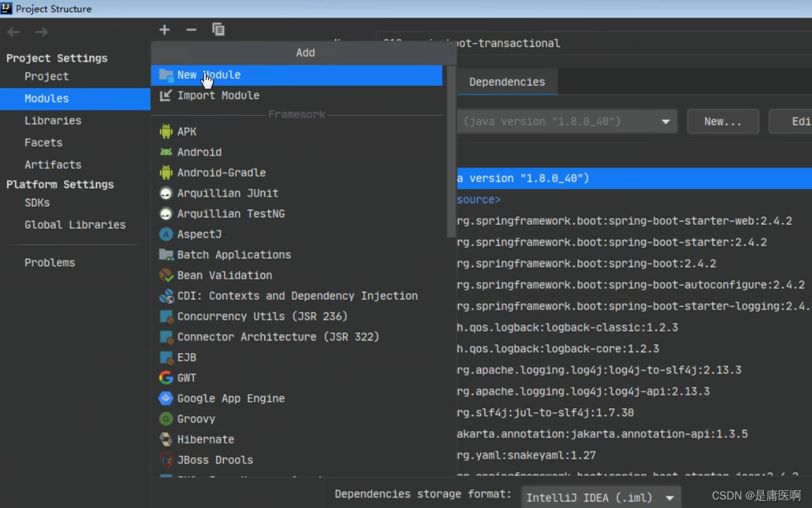Open Global Libraries settings
The height and width of the screenshot is (508, 812).
75,225
